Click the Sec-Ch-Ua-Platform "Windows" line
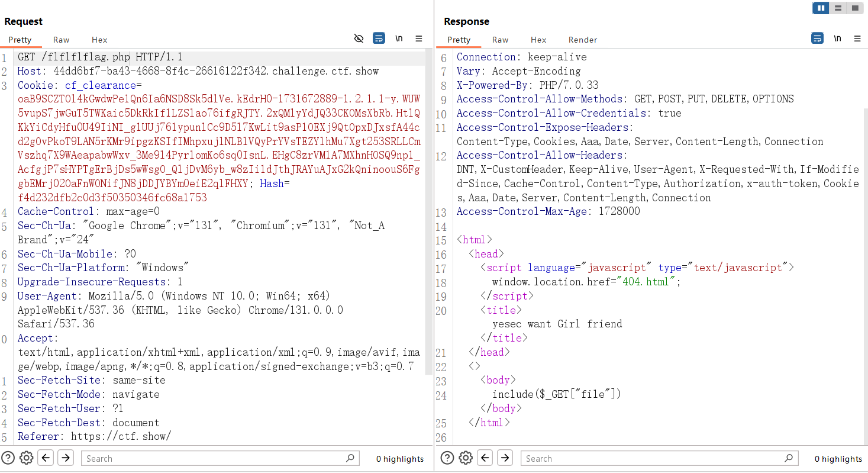This screenshot has height=473, width=868. point(104,268)
